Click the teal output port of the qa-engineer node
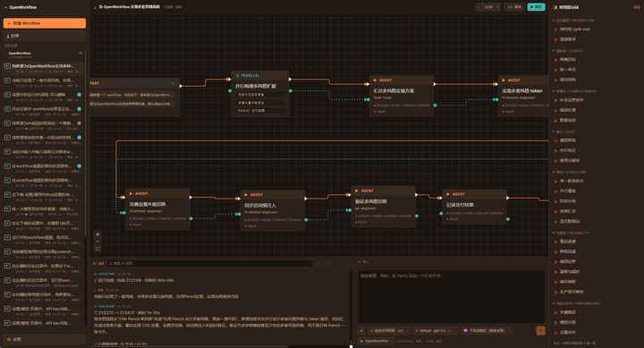644x348 pixels. (x=417, y=216)
